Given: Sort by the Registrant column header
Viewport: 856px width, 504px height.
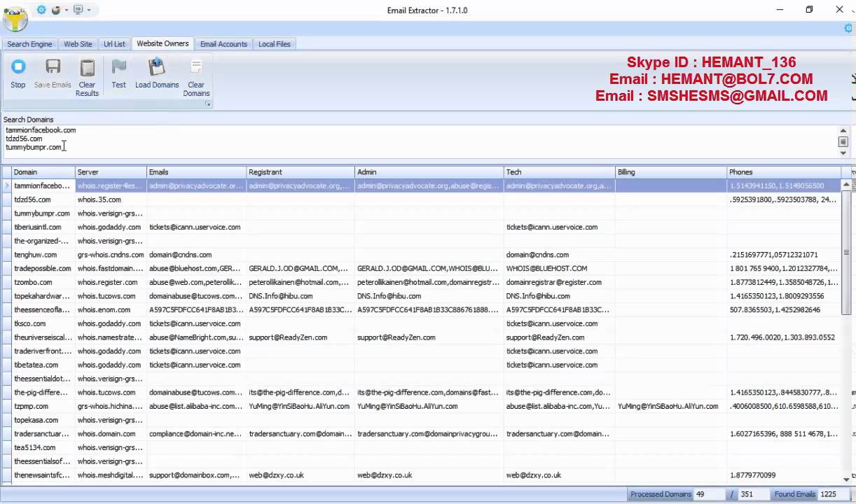Looking at the screenshot, I should [301, 172].
